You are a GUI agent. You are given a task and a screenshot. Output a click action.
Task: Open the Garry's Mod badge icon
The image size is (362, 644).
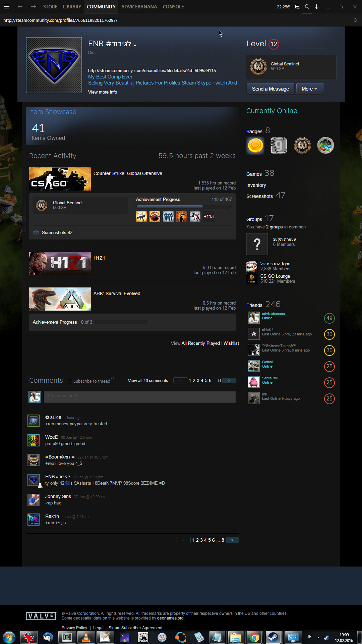[279, 146]
